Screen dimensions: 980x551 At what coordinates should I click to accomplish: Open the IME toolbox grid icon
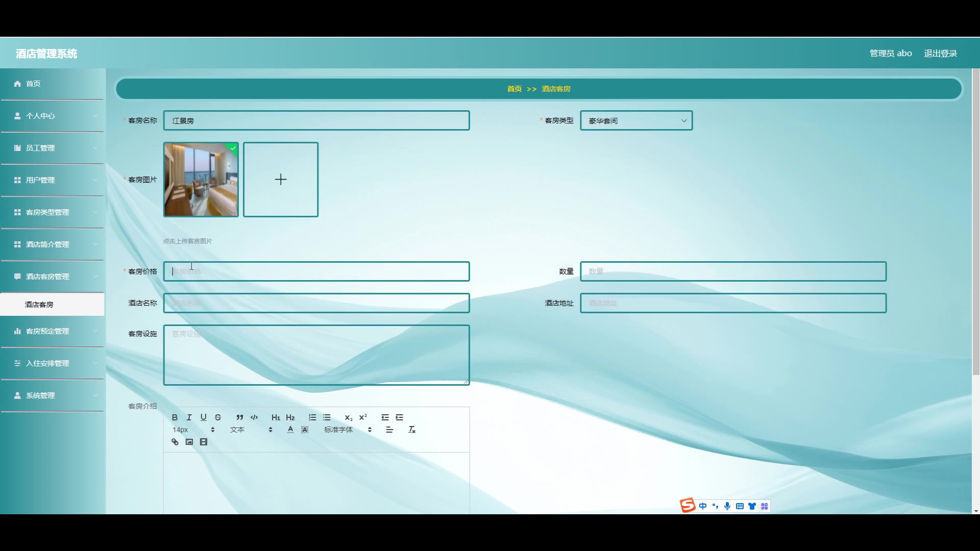click(764, 506)
